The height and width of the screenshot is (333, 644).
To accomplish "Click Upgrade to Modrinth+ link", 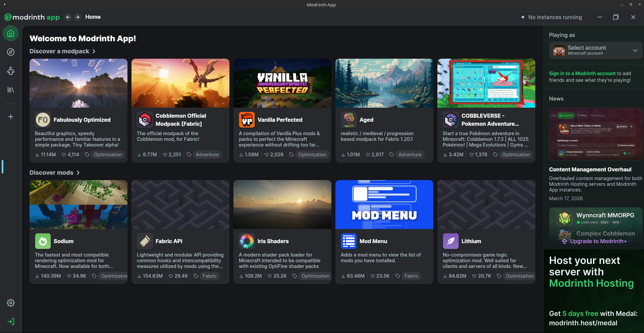I will pyautogui.click(x=598, y=241).
